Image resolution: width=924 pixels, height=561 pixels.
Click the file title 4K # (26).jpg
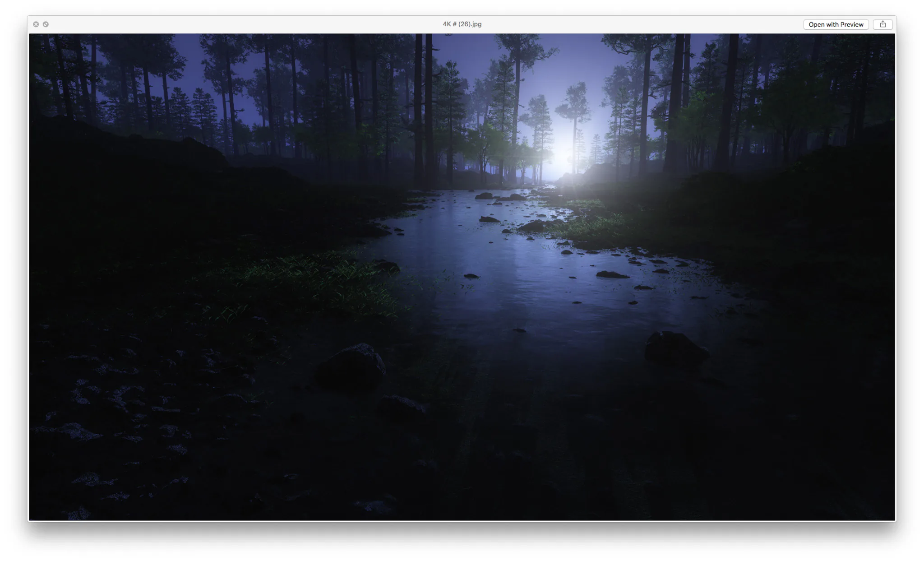[x=462, y=24]
